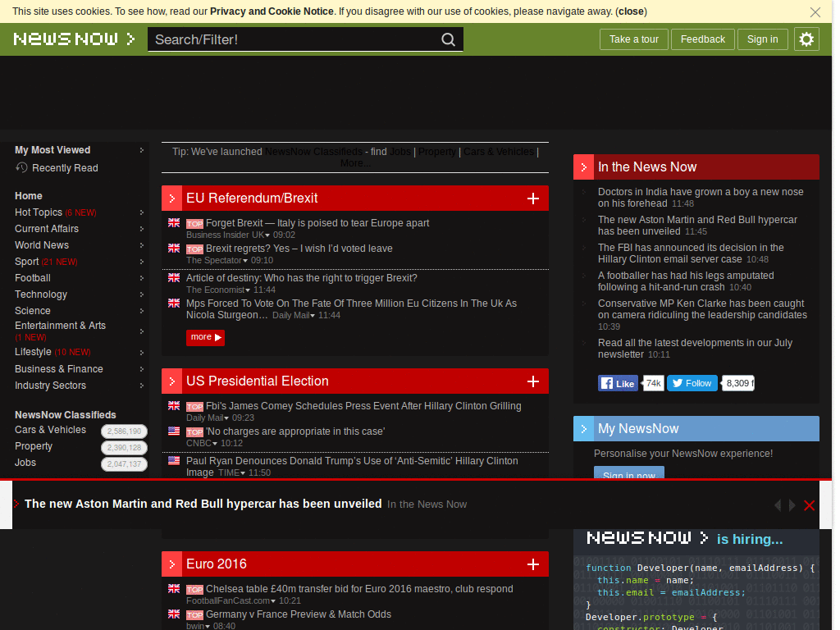The width and height of the screenshot is (840, 630).
Task: Click the plus icon on Euro 2016
Action: (x=533, y=564)
